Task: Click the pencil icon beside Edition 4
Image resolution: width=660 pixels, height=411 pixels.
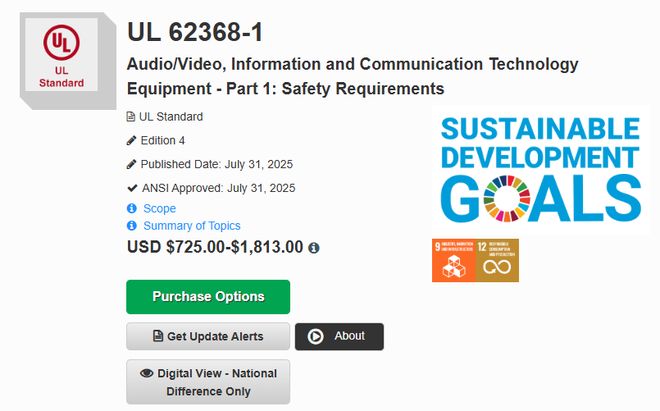Action: coord(131,141)
